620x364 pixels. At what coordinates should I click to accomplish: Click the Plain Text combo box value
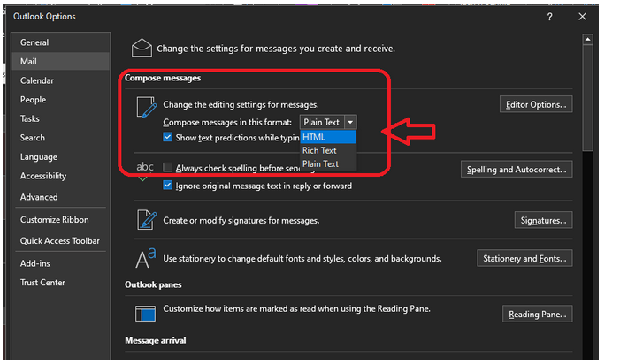[322, 123]
